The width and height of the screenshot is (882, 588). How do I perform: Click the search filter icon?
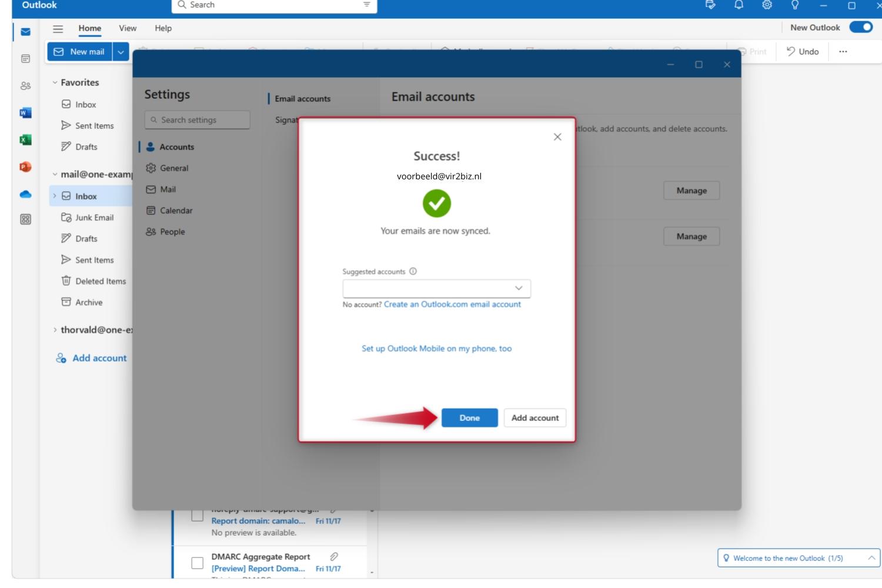pos(366,5)
